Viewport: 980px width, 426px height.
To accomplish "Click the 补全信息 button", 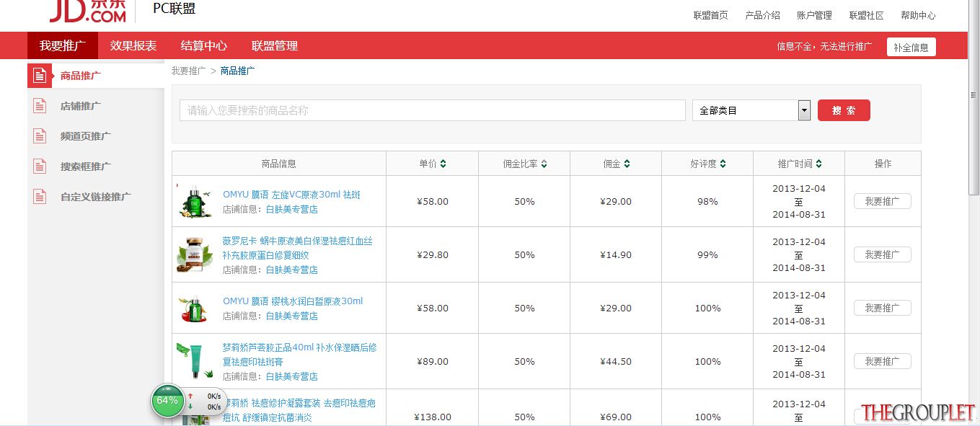I will 911,47.
